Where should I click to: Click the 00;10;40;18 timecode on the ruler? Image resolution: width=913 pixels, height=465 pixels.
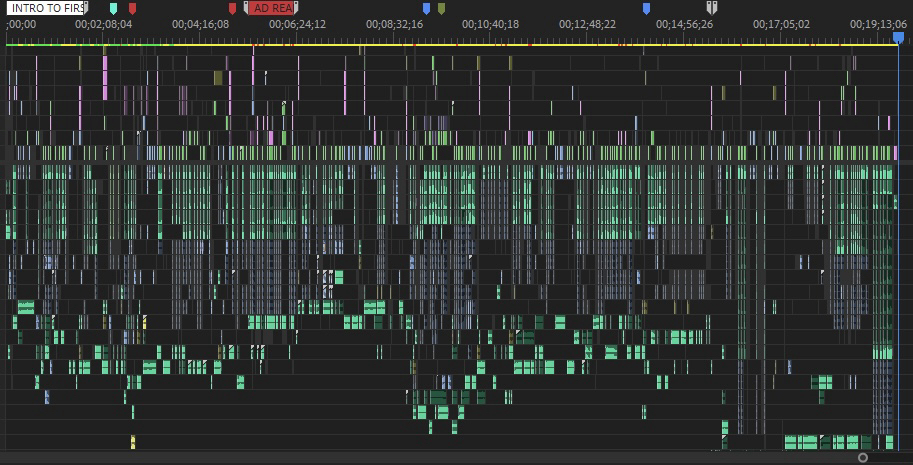(x=491, y=24)
